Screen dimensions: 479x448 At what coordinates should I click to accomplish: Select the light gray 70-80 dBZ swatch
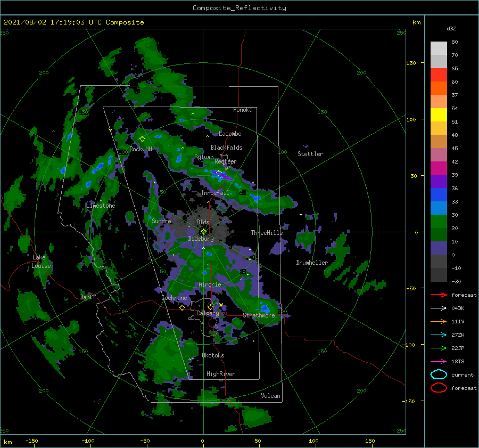point(439,48)
